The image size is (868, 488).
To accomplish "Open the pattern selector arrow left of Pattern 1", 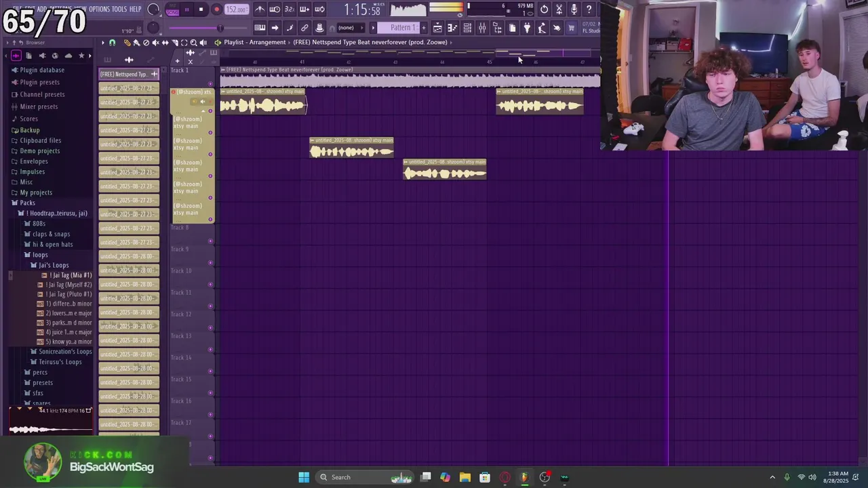I will click(x=372, y=28).
